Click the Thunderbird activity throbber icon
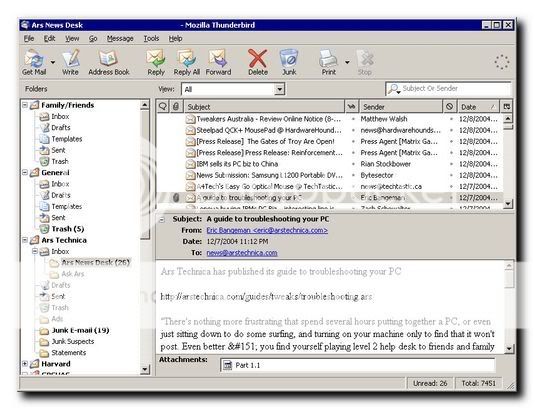The image size is (535, 410). (x=502, y=62)
